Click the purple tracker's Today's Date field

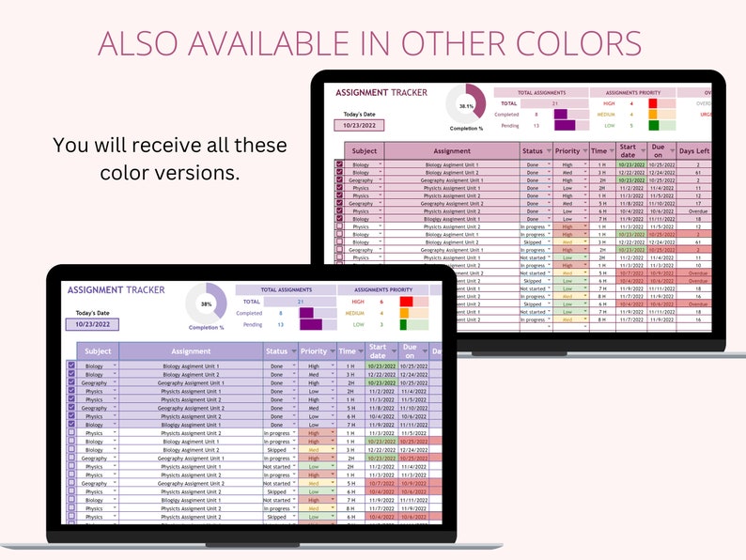pos(92,324)
